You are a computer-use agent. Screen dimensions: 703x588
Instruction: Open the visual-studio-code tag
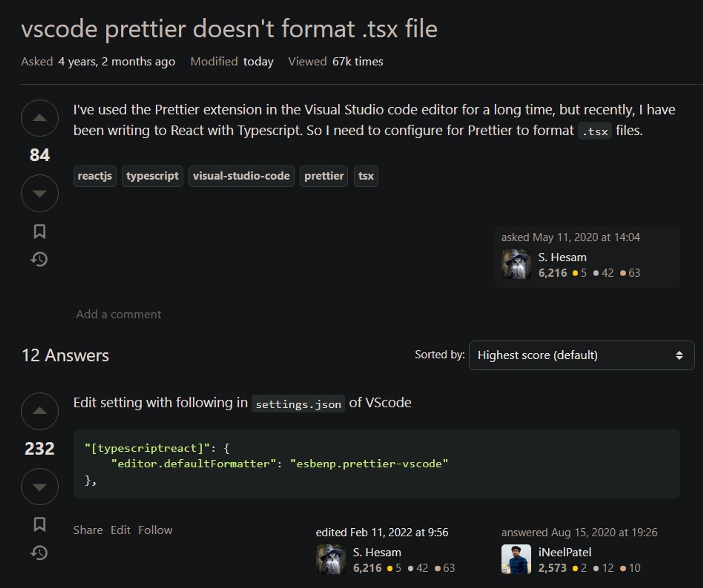tap(241, 176)
